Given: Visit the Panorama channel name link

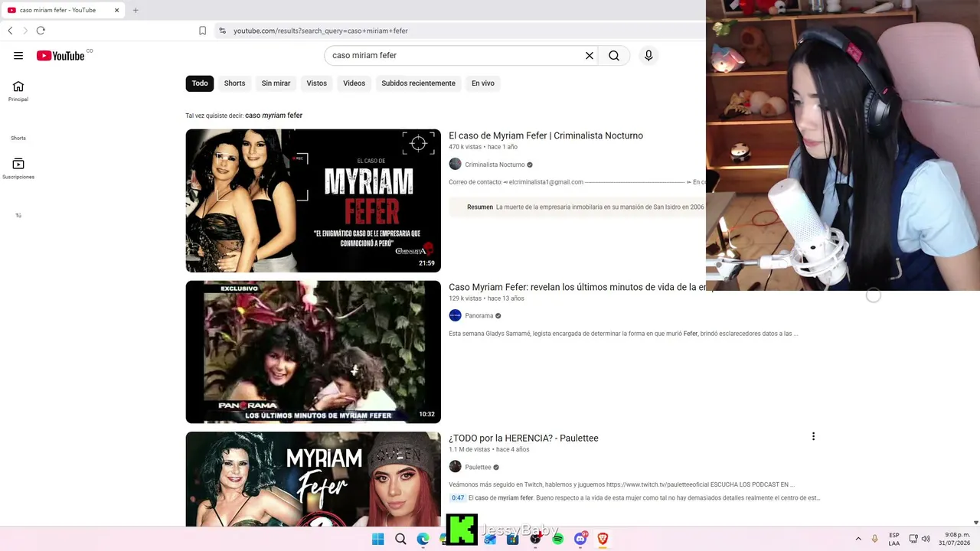Looking at the screenshot, I should pos(479,315).
